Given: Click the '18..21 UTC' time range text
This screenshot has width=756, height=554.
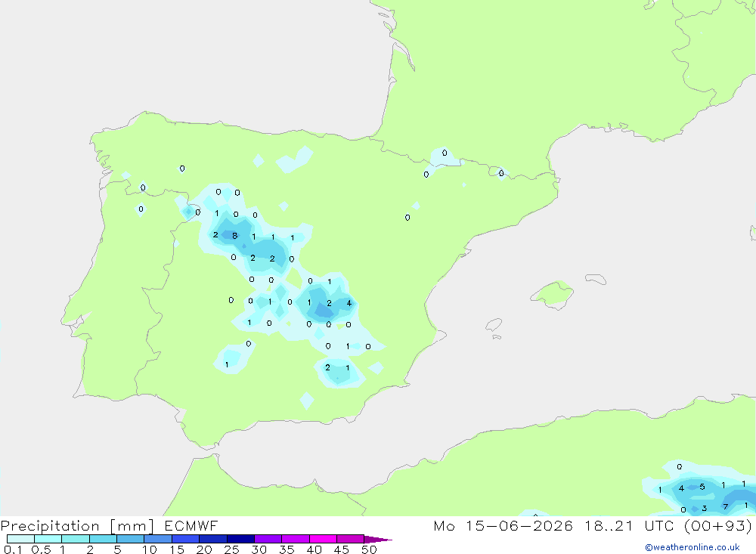Looking at the screenshot, I should point(629,525).
